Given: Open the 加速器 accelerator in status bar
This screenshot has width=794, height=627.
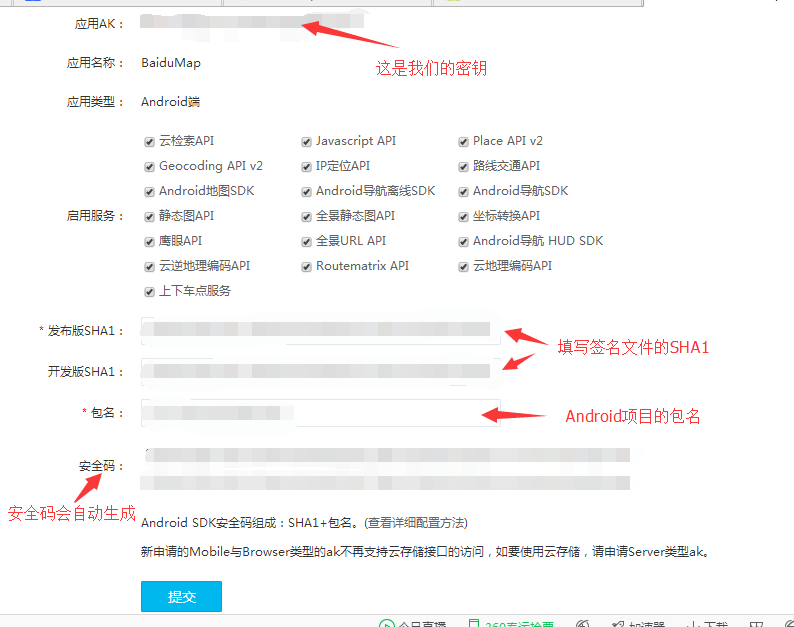Looking at the screenshot, I should [639, 624].
